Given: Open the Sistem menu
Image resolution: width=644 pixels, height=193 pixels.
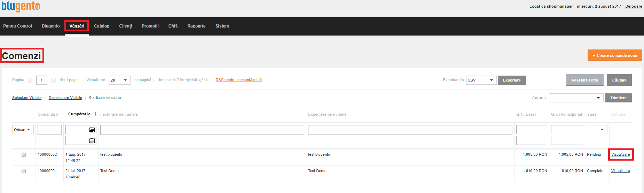Looking at the screenshot, I should point(222,26).
